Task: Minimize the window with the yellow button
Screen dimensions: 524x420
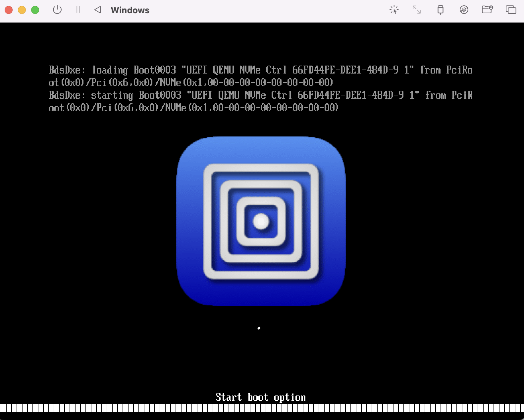Action: pos(22,10)
